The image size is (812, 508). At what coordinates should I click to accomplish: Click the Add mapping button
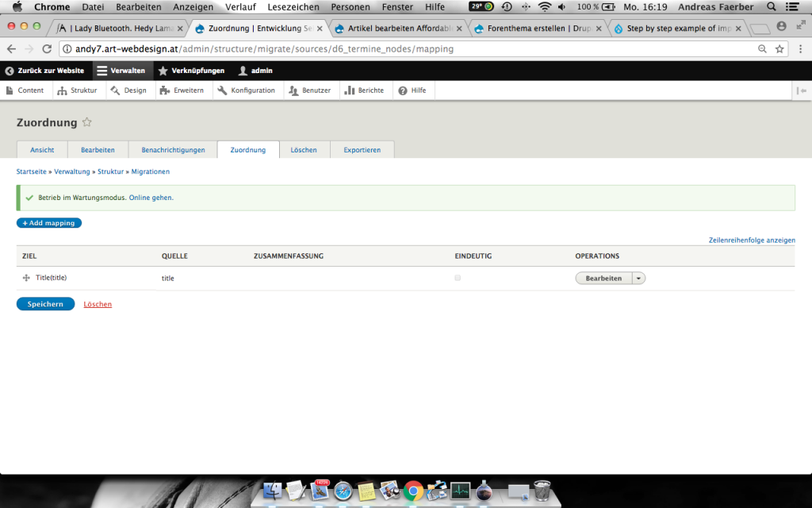tap(49, 223)
